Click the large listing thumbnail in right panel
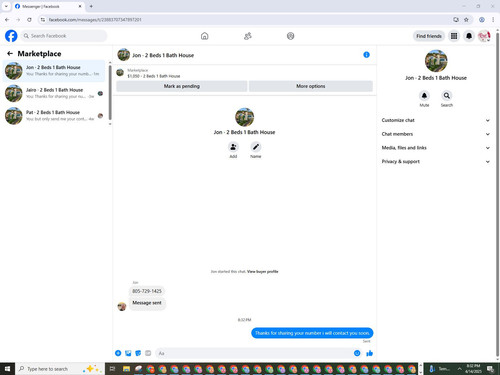 (436, 61)
